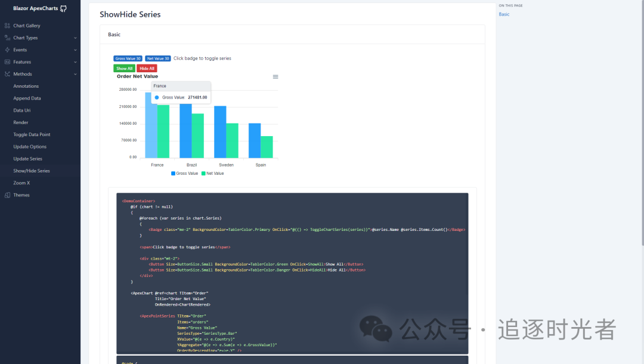Viewport: 644px width, 364px height.
Task: Open the Annotations menu item
Action: [x=26, y=87]
